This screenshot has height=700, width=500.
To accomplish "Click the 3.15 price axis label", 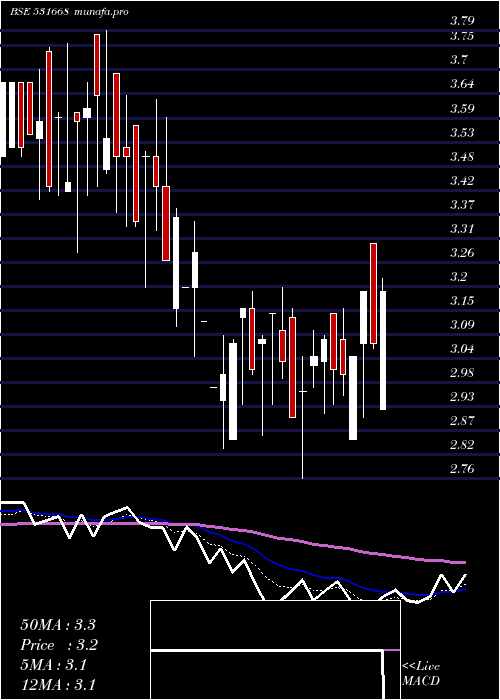I will [462, 301].
